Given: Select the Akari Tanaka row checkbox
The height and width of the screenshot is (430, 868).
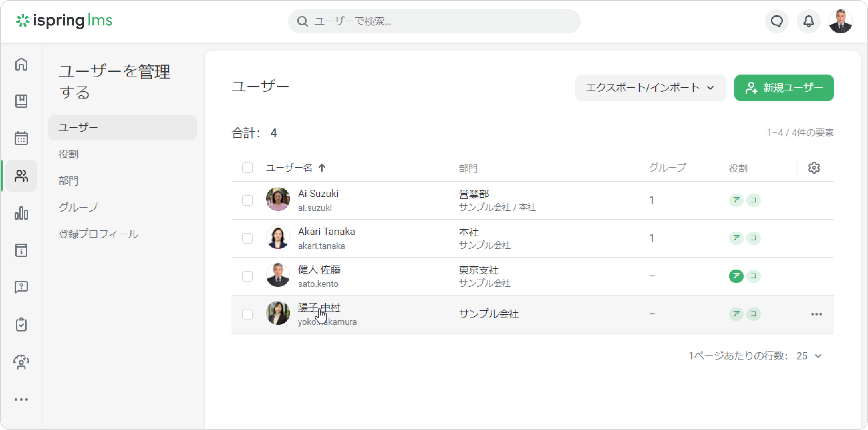Looking at the screenshot, I should pos(247,238).
